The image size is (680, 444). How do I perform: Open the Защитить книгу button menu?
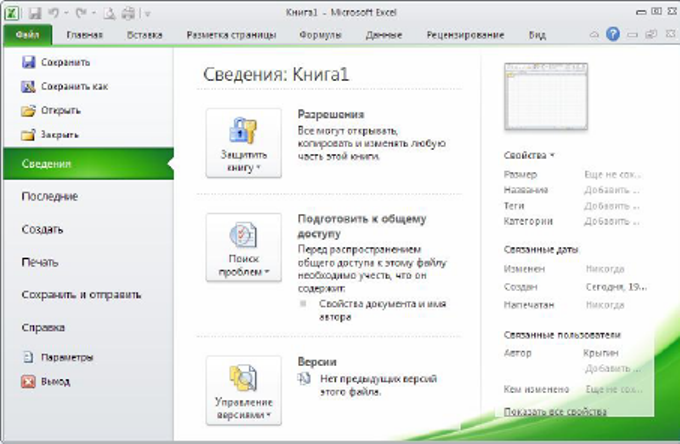[244, 143]
